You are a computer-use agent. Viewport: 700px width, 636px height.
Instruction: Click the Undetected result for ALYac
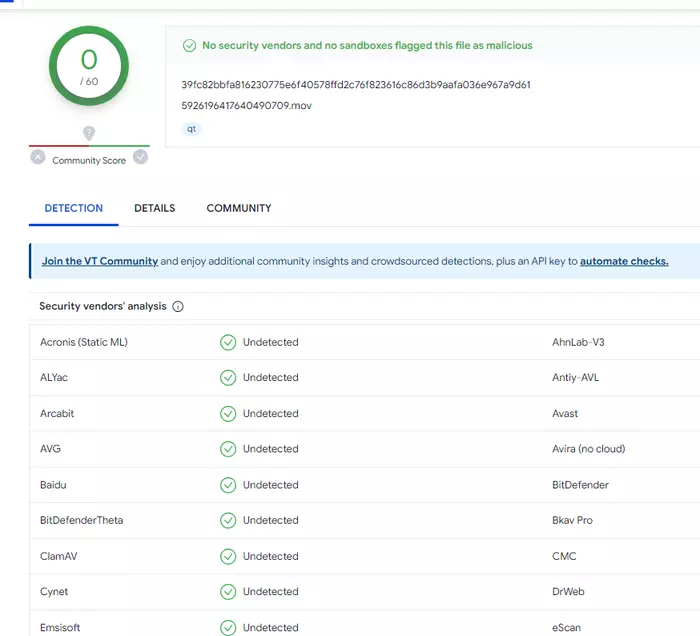click(271, 378)
